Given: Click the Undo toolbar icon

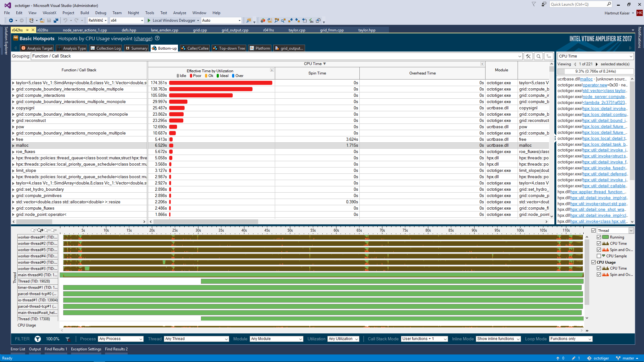Looking at the screenshot, I should 65,20.
